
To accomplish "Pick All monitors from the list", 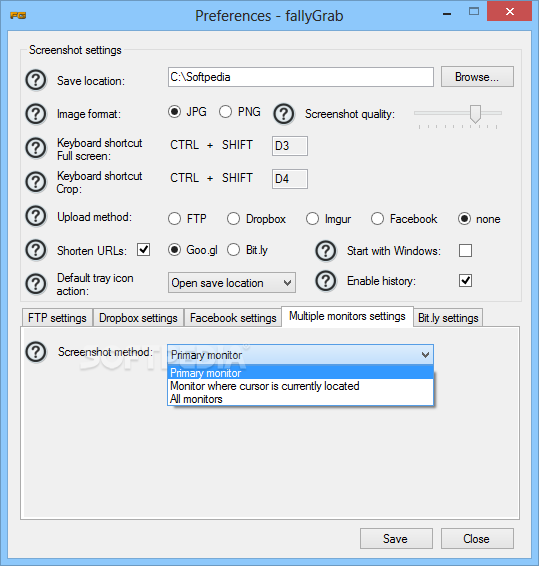I will (x=300, y=399).
